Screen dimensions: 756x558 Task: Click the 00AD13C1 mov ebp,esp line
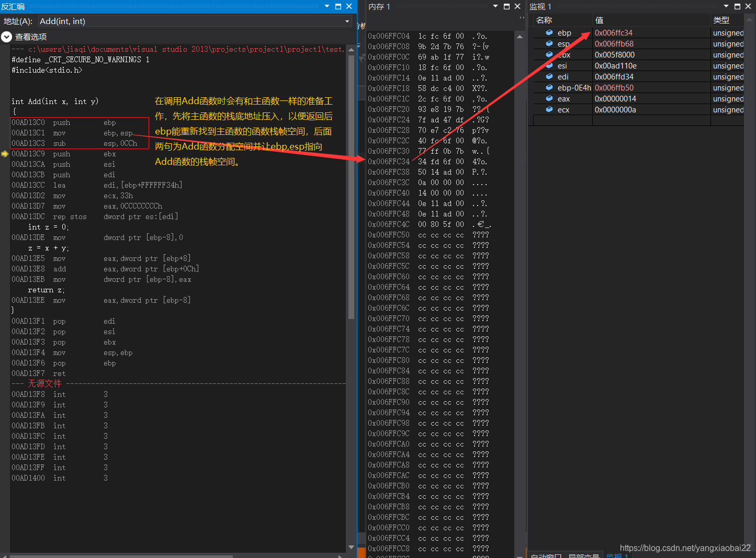pyautogui.click(x=72, y=133)
